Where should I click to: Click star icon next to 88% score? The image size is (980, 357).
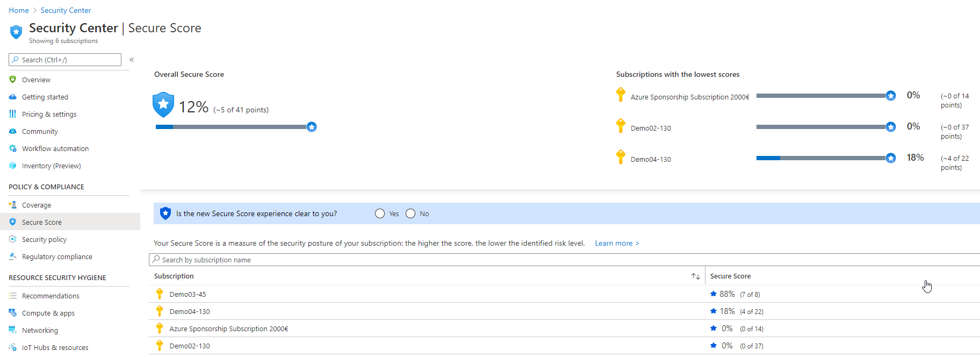714,294
